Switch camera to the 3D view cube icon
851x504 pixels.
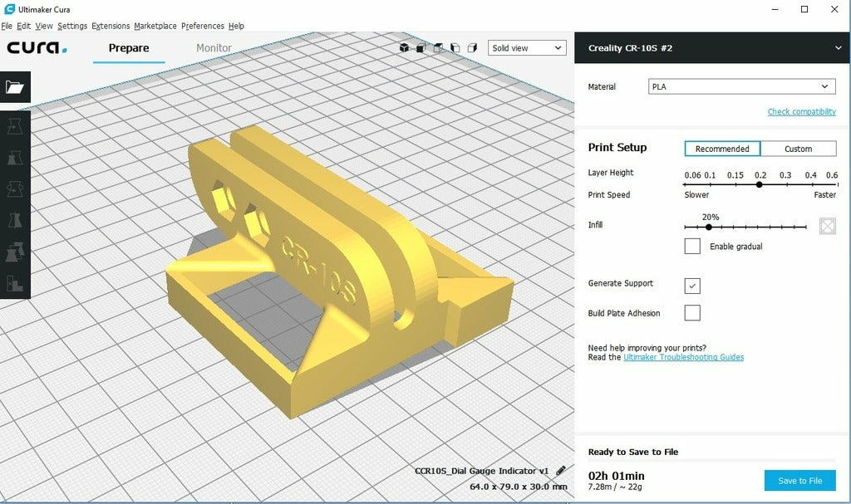pyautogui.click(x=405, y=47)
